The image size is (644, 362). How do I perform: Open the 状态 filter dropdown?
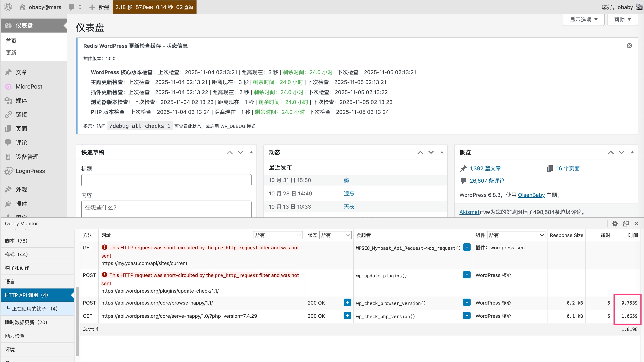click(x=335, y=235)
